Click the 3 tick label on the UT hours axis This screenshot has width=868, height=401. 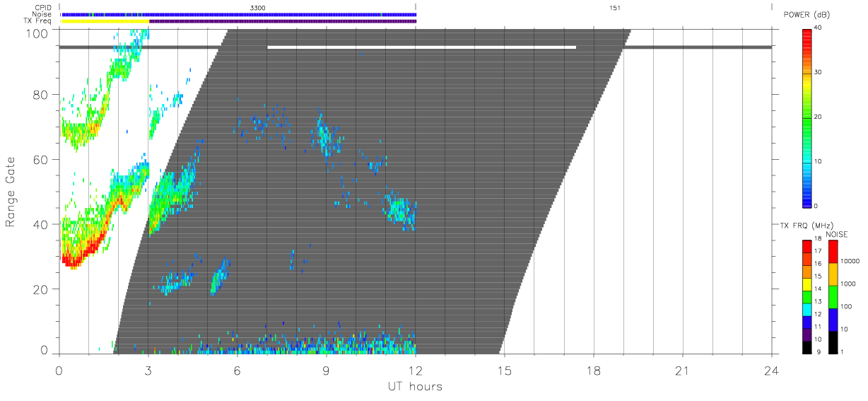pyautogui.click(x=148, y=370)
